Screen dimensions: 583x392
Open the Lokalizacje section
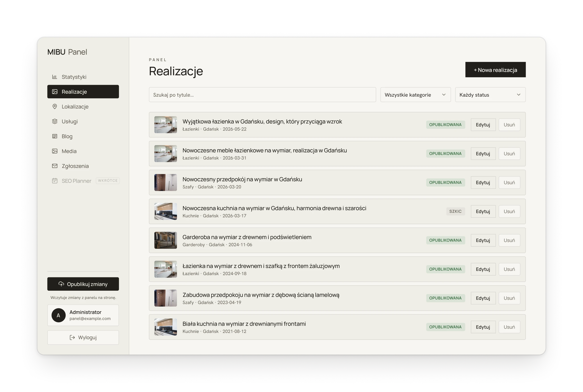point(83,106)
